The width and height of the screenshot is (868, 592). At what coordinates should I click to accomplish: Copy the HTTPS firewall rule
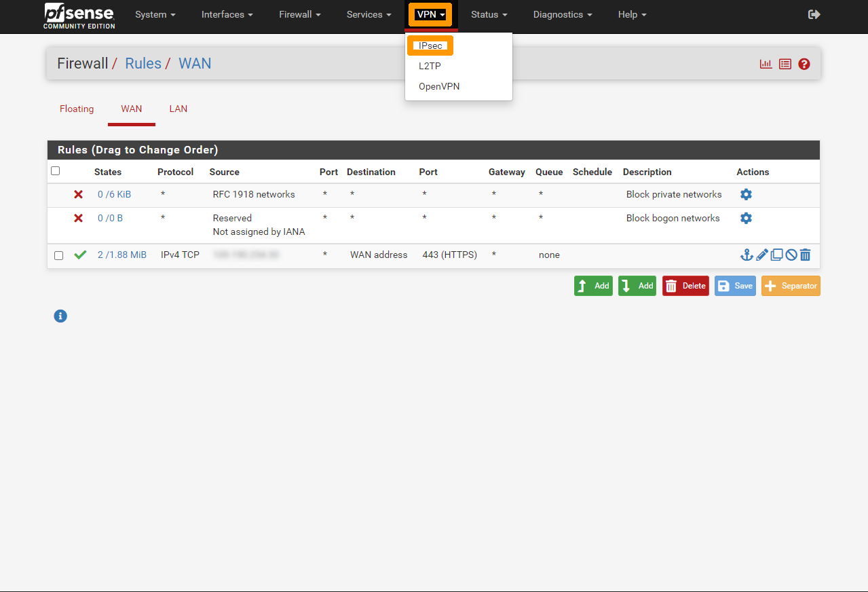pyautogui.click(x=776, y=255)
